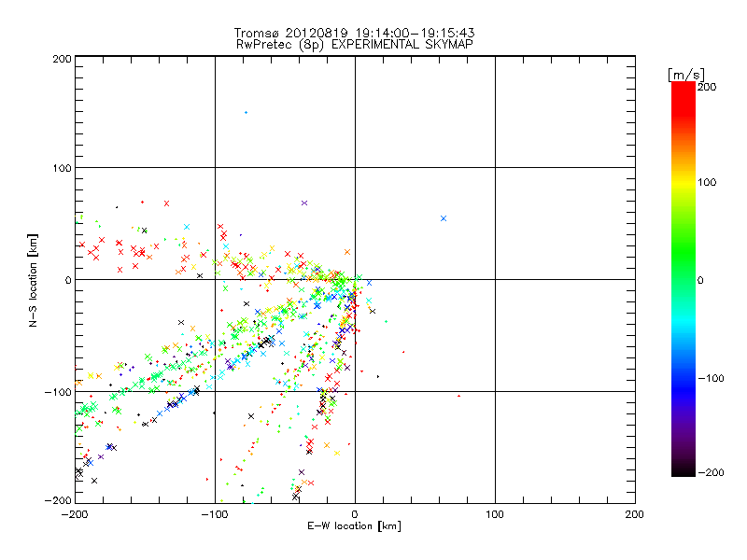The image size is (747, 560).
Task: Click the E-W axis tick label -100
Action: (215, 514)
